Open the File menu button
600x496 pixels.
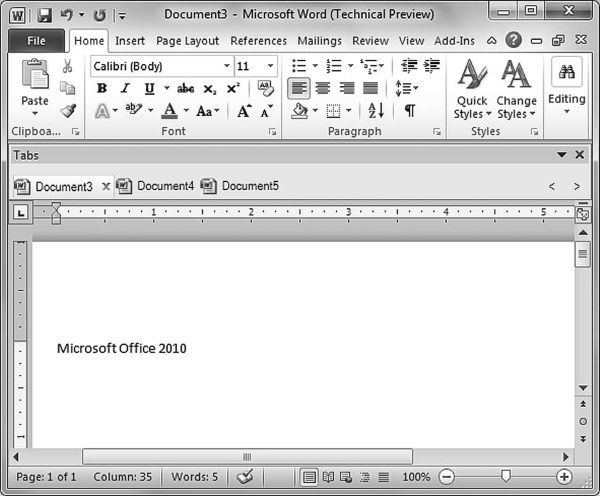[x=36, y=41]
